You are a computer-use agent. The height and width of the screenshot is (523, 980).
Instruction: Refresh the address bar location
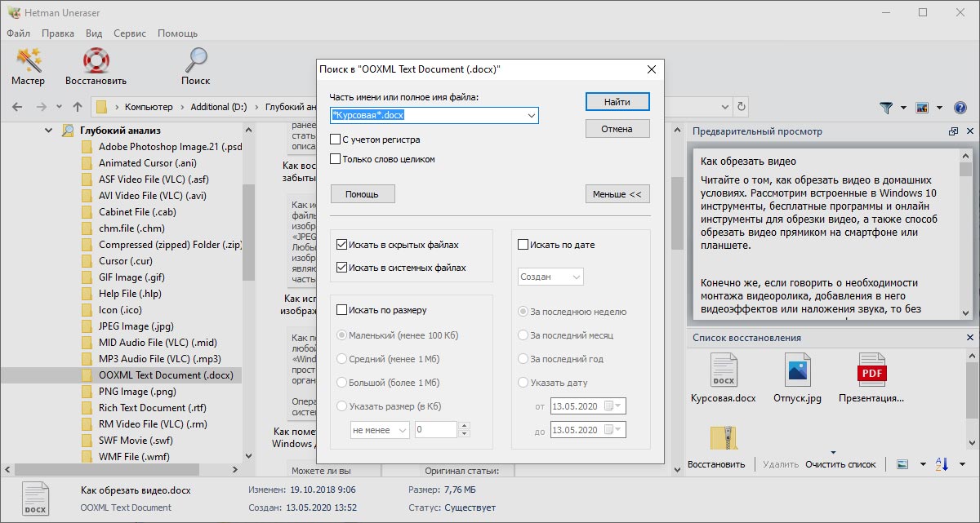pos(741,107)
